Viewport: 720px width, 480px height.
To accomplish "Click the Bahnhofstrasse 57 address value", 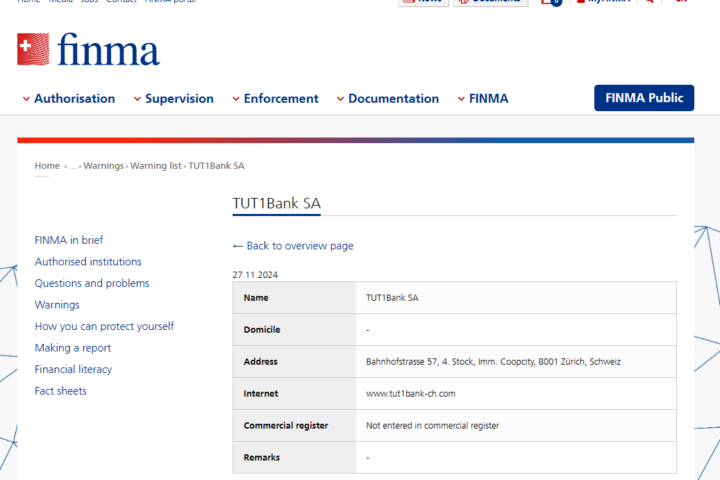I will pyautogui.click(x=493, y=361).
